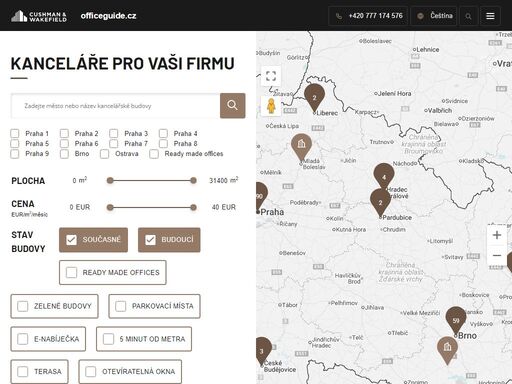Click the Cena slider maximum handle

pos(193,207)
